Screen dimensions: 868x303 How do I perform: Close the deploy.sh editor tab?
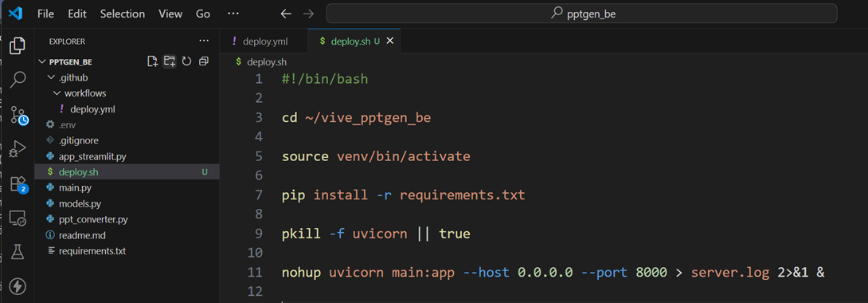390,41
